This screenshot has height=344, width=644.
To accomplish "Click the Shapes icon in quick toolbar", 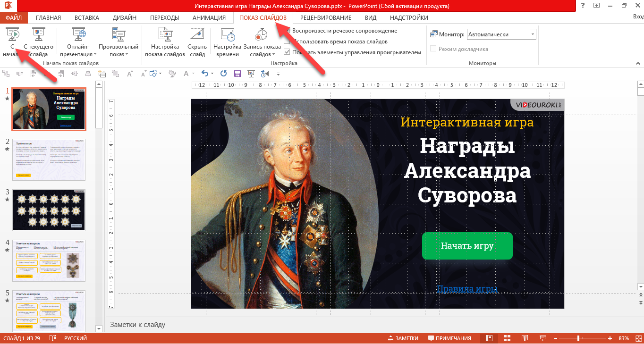I will click(153, 74).
